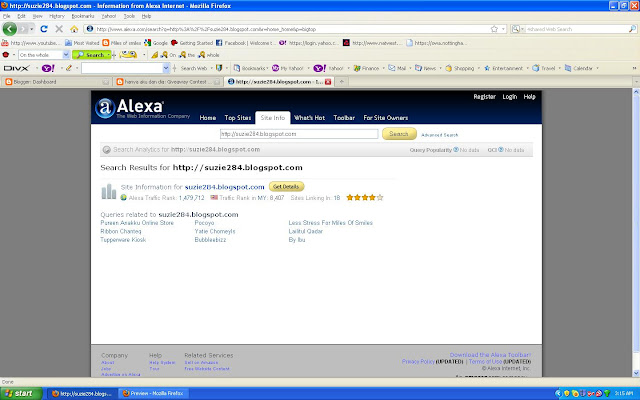Select Alexa Top Sites tab
Screen dimensions: 640x400
238,118
